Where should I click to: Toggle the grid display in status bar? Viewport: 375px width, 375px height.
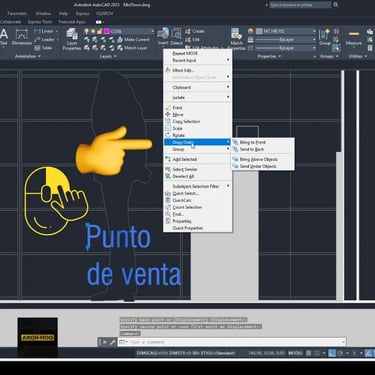(309, 353)
